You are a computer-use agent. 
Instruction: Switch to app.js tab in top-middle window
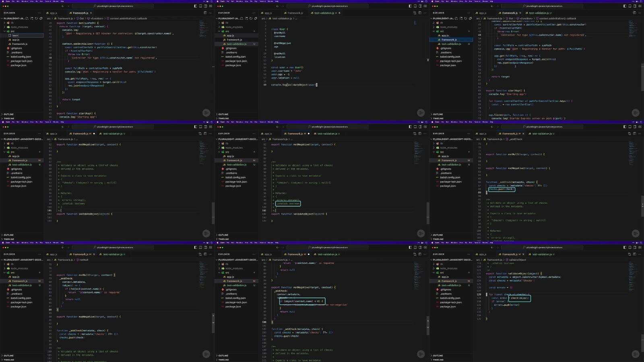pyautogui.click(x=268, y=13)
